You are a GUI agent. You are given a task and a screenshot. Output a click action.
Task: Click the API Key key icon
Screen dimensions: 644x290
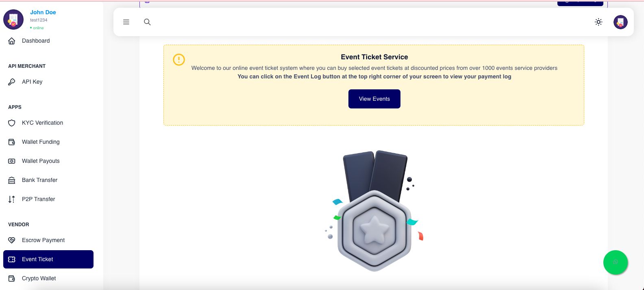[12, 82]
